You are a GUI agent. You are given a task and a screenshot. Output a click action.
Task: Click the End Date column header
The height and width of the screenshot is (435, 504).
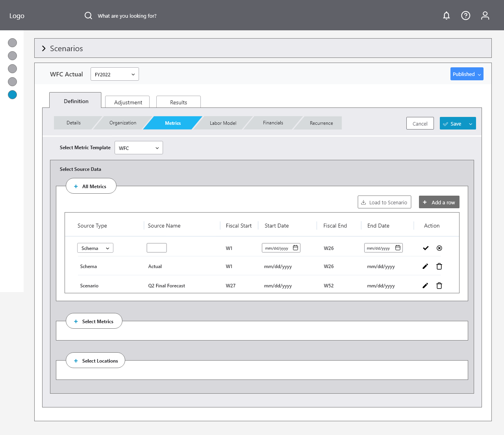coord(378,226)
